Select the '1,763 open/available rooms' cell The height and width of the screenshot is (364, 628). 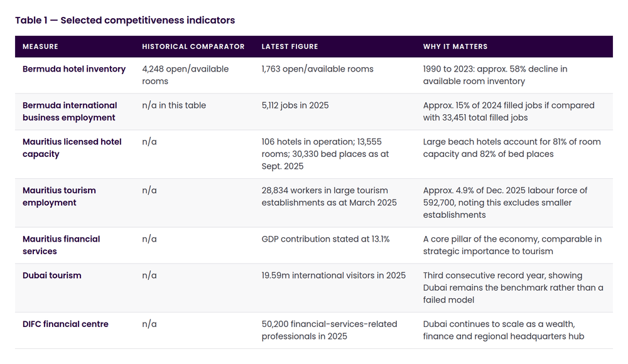pyautogui.click(x=317, y=69)
